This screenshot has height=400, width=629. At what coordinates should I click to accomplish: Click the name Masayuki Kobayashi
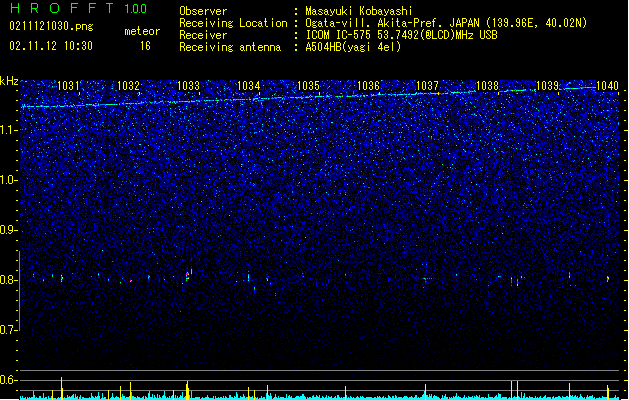tap(359, 11)
